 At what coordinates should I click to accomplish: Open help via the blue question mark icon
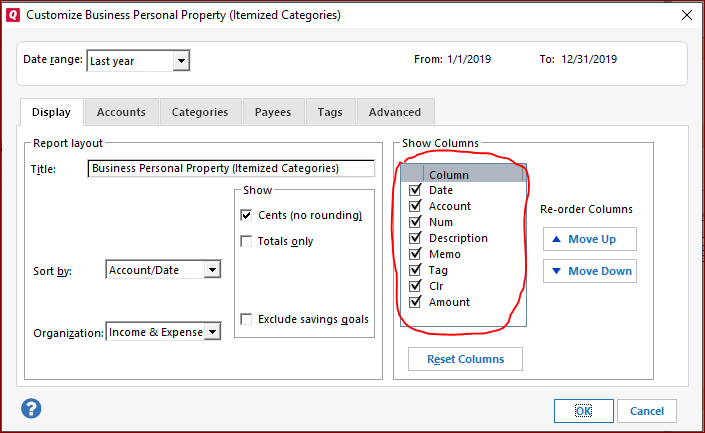tap(31, 409)
